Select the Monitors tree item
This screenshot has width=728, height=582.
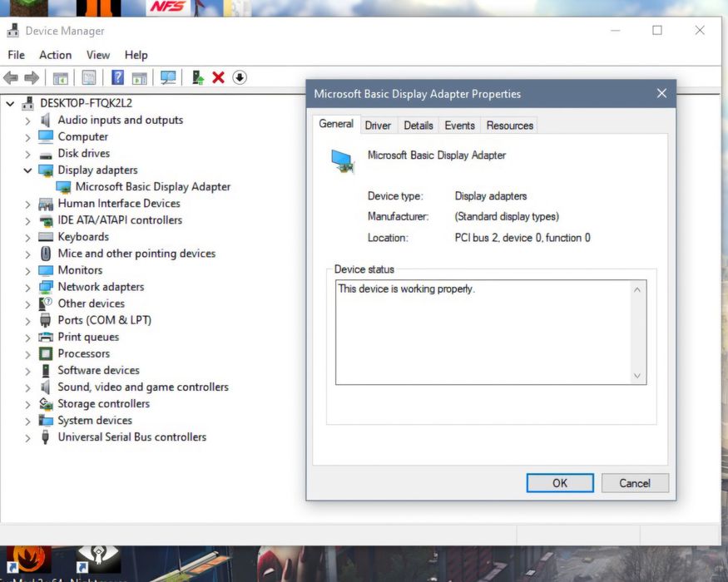(80, 270)
